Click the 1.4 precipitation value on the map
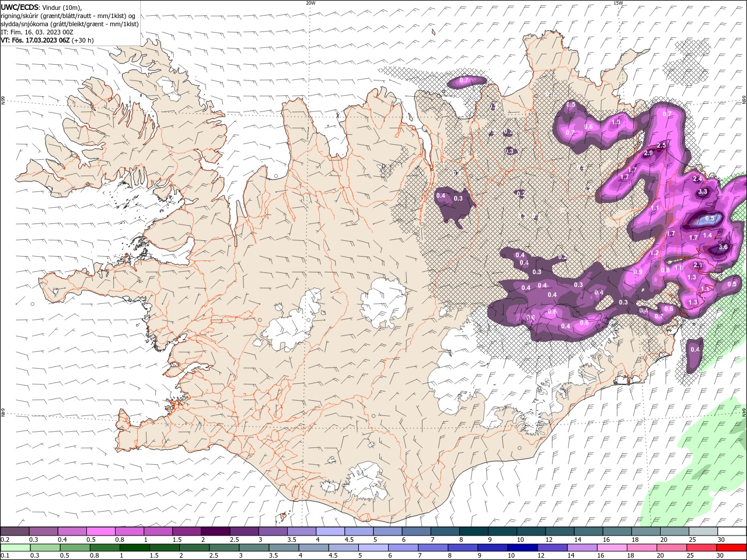 708,235
